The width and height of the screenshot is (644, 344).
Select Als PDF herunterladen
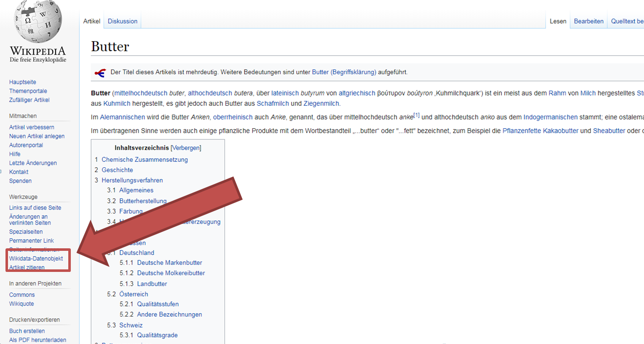click(x=38, y=340)
